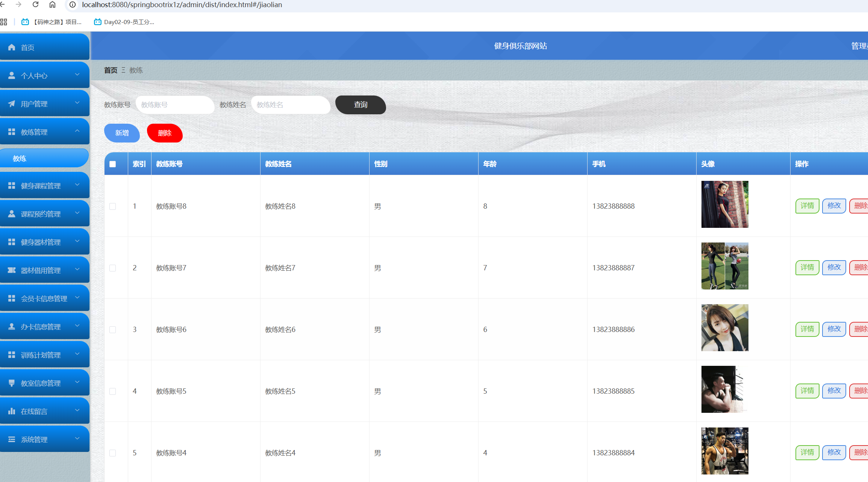The image size is (868, 482).
Task: Expand the 个人中心 menu chevron
Action: [77, 74]
